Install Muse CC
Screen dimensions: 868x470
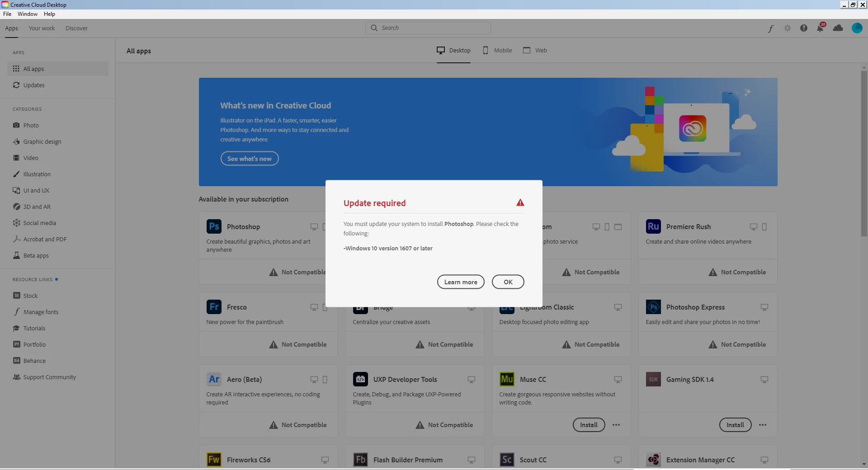(589, 425)
